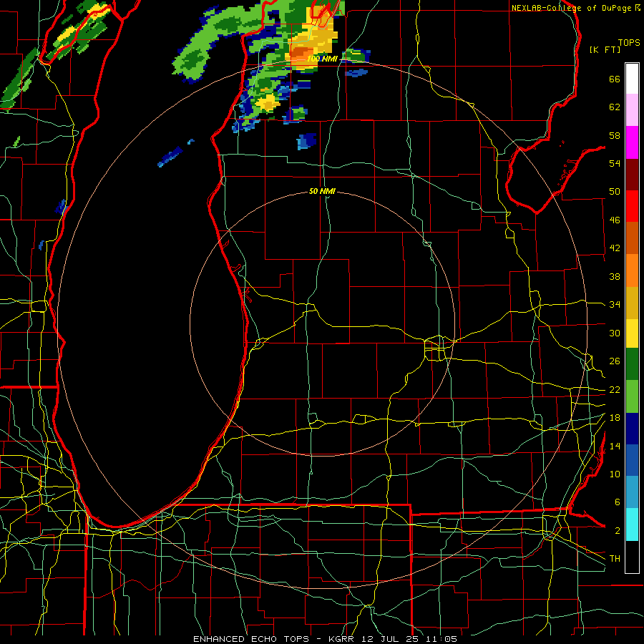Click the "46" legend value
This screenshot has width=644, height=644.
coord(615,220)
